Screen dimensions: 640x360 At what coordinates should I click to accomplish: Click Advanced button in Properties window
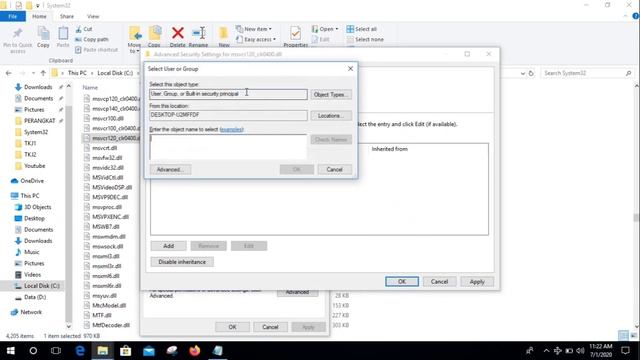[x=297, y=292]
